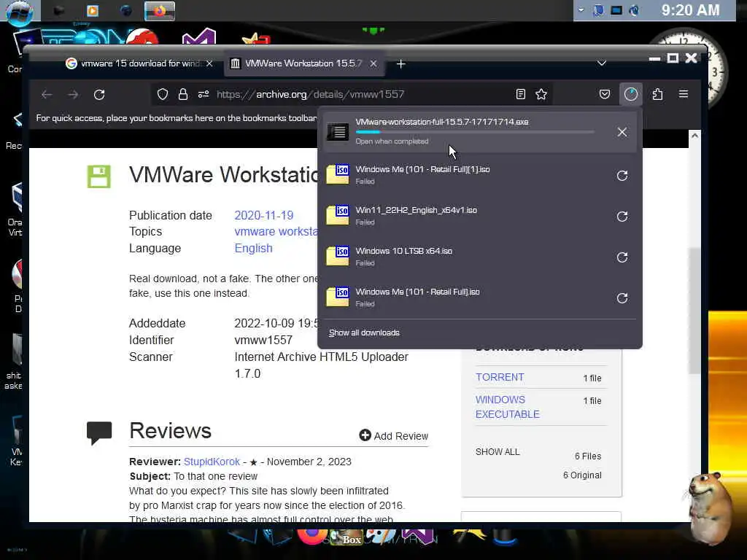Click the Firefox back arrow button
This screenshot has height=560, width=747.
pyautogui.click(x=46, y=95)
